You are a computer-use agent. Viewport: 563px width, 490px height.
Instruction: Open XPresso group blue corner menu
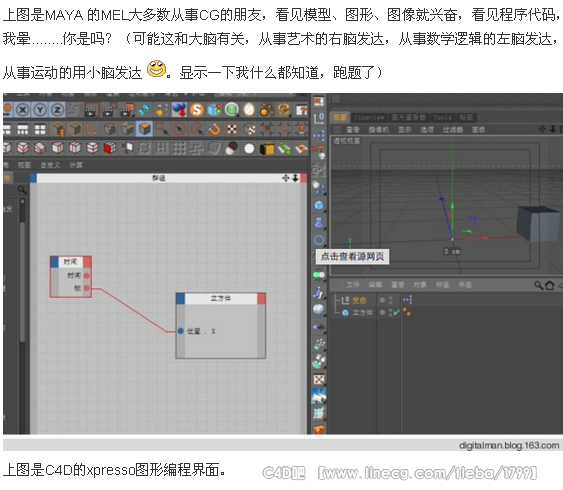click(x=33, y=178)
